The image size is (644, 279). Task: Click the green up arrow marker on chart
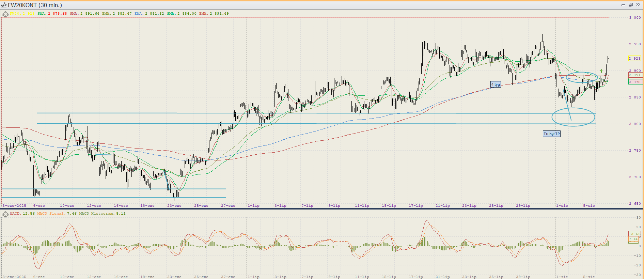[x=601, y=71]
